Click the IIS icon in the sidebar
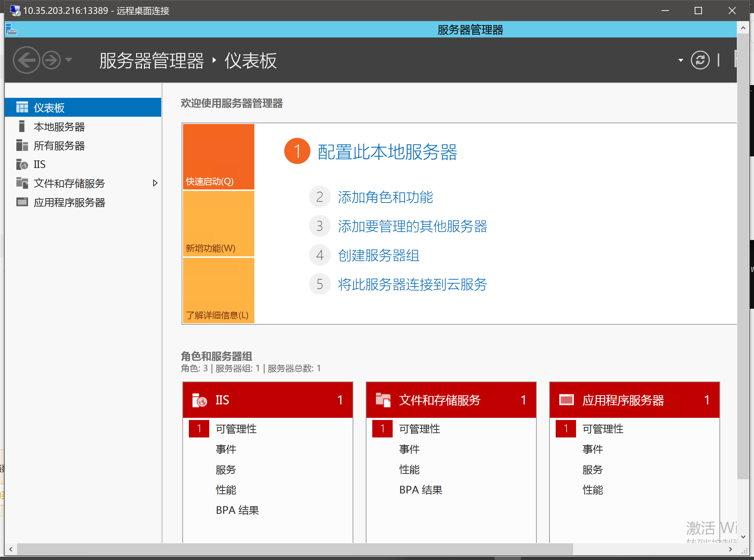 coord(22,164)
